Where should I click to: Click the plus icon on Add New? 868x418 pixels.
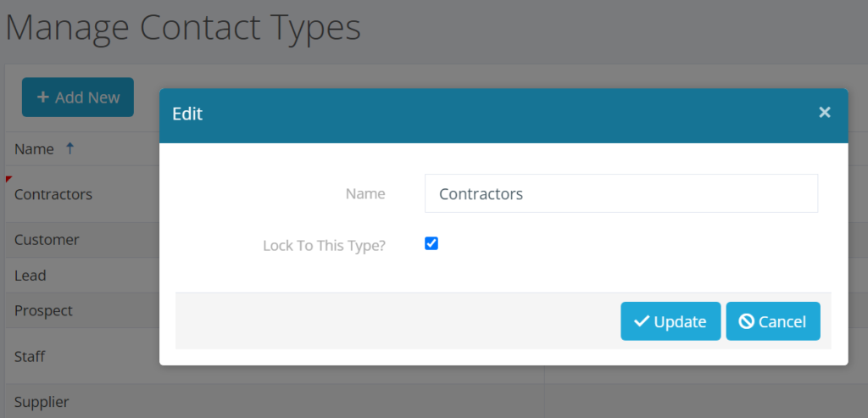pos(42,98)
